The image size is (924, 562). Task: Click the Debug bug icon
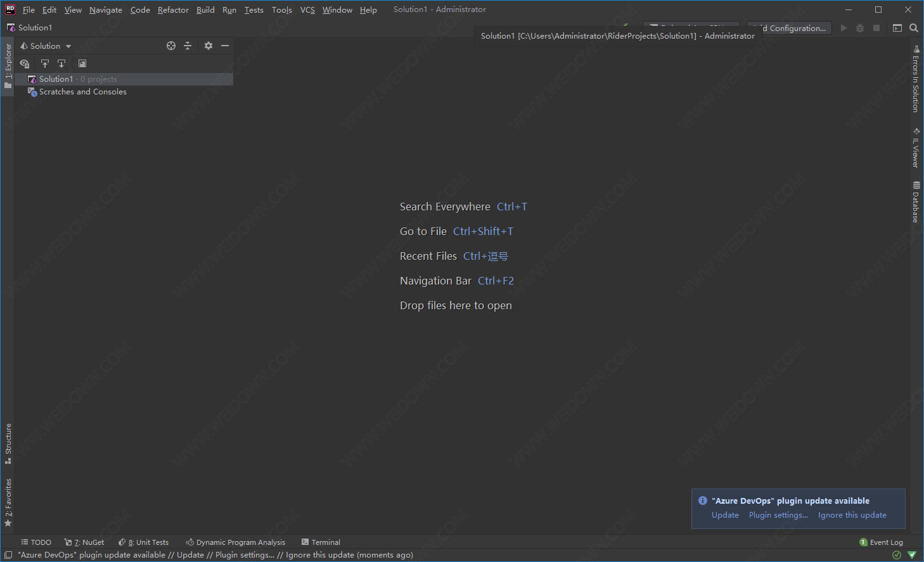tap(860, 28)
